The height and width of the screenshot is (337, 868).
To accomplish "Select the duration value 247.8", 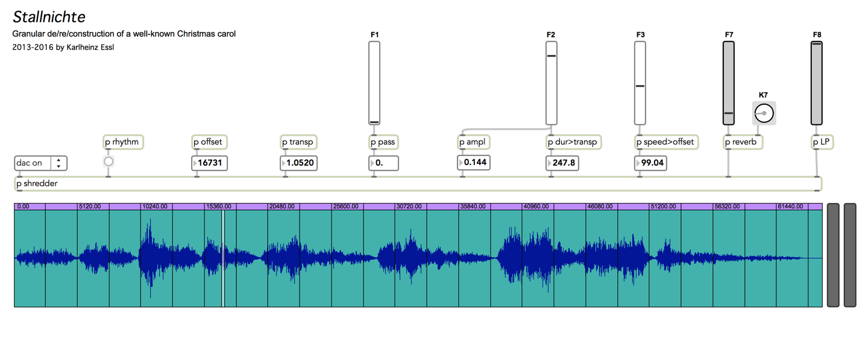I will [563, 163].
